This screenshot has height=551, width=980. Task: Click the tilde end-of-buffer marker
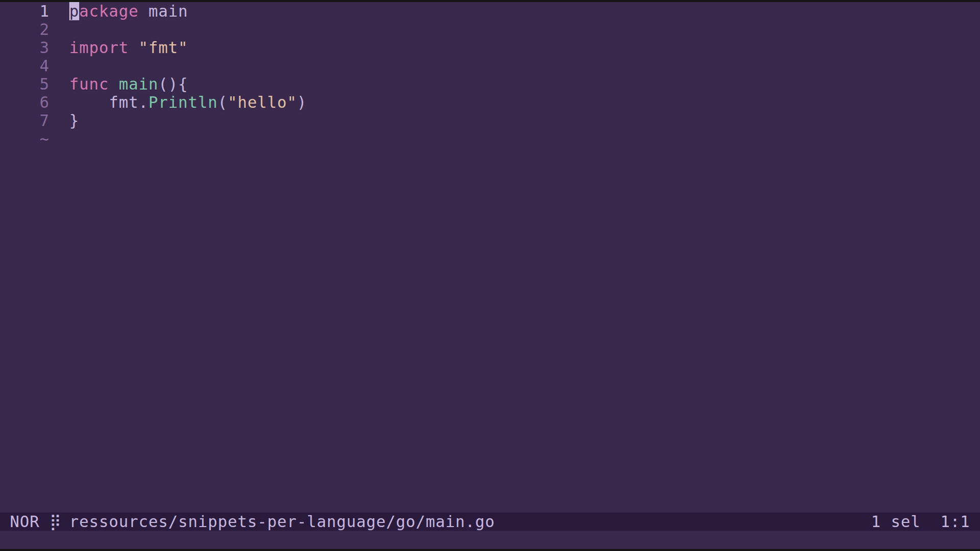tap(44, 139)
